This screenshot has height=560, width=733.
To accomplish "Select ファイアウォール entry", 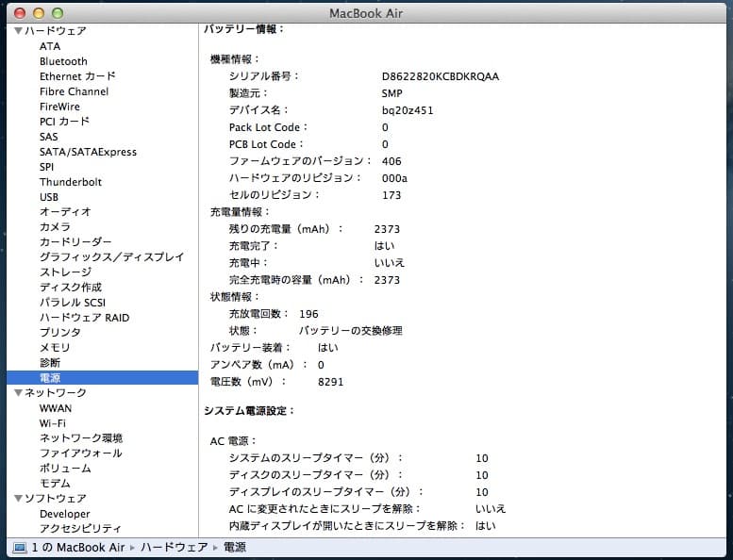I will pyautogui.click(x=81, y=453).
